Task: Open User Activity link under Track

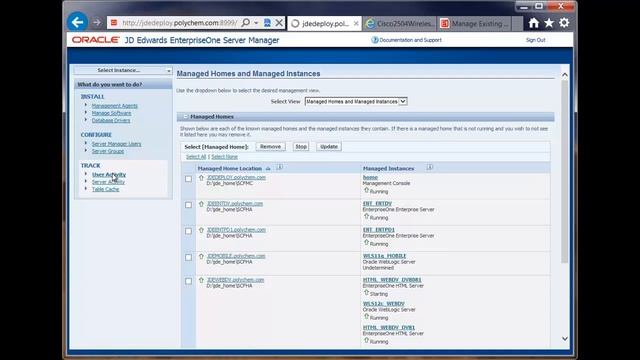Action: coord(109,174)
